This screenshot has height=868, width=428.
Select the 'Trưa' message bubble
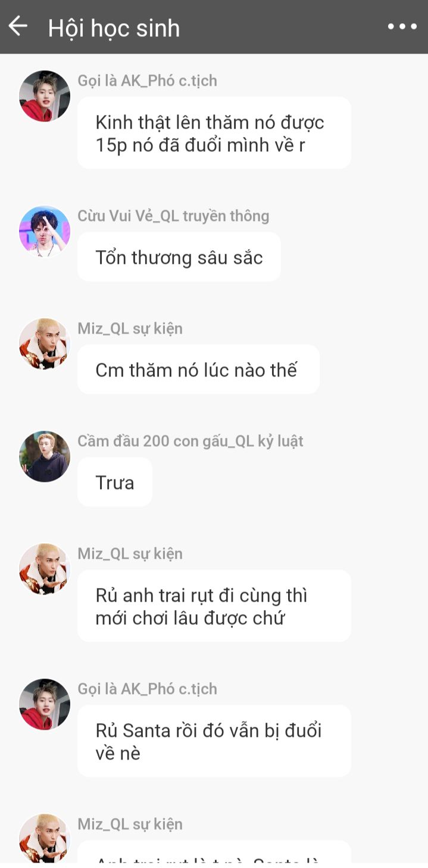click(x=115, y=482)
